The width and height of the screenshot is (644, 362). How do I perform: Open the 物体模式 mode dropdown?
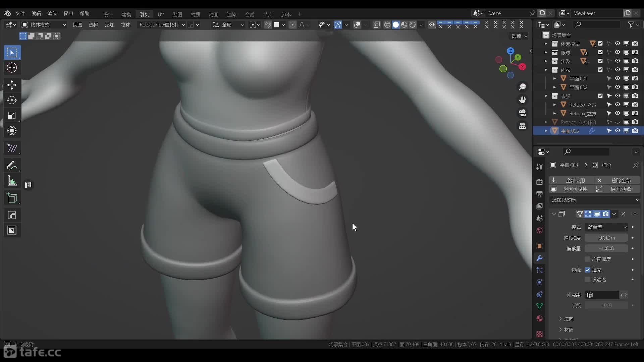(x=44, y=25)
